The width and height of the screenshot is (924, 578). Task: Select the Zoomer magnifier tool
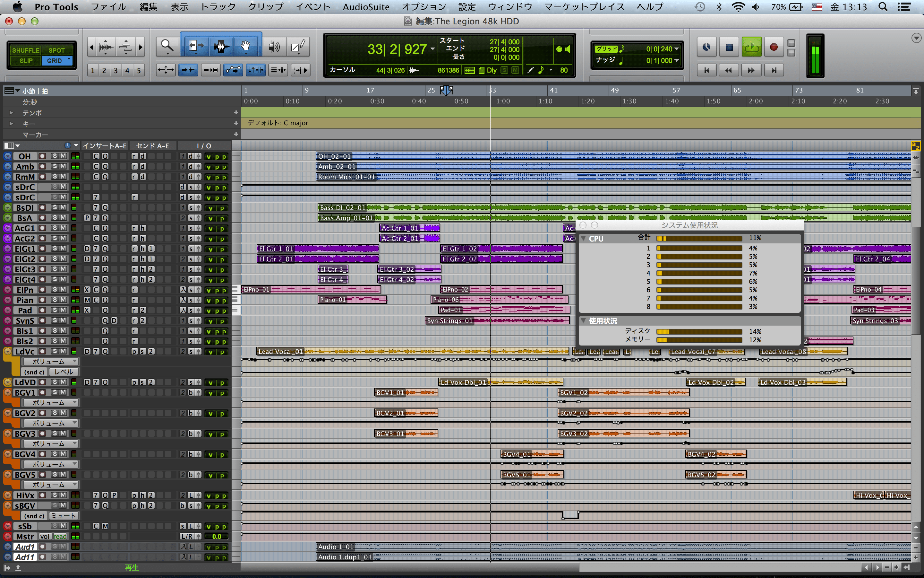point(167,46)
